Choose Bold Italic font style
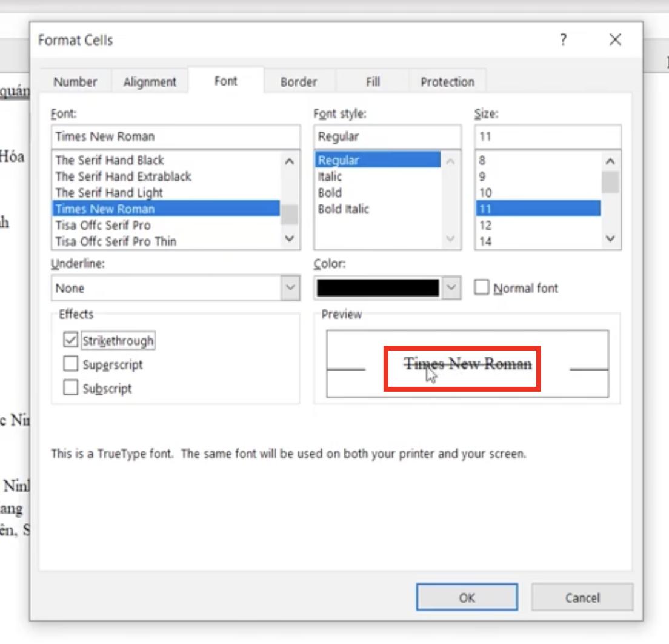Viewport: 669px width, 644px height. (378, 209)
